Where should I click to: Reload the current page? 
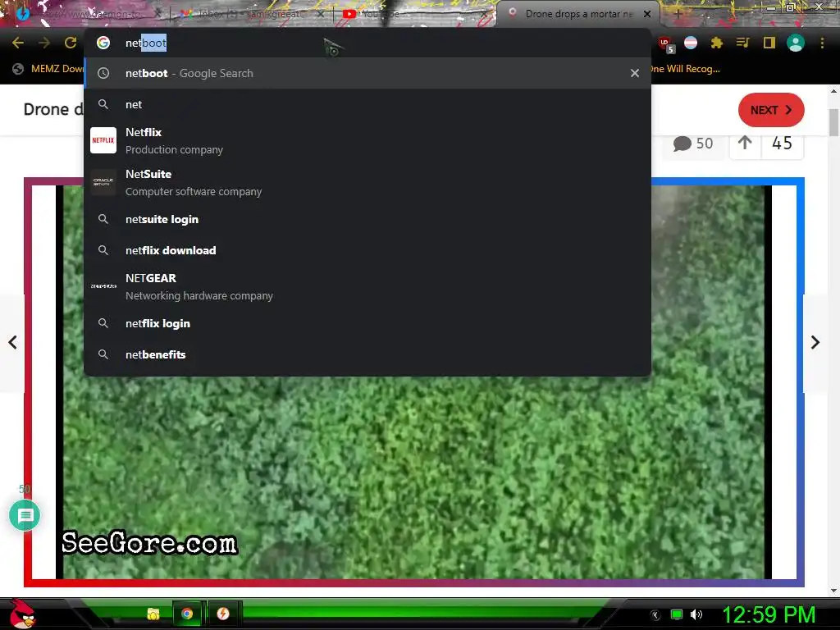click(x=71, y=43)
